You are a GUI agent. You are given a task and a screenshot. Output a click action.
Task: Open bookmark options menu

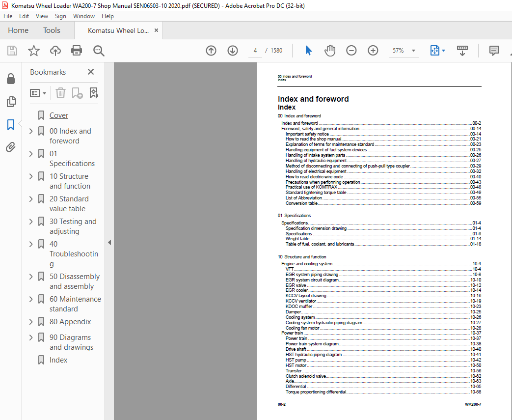(x=38, y=93)
